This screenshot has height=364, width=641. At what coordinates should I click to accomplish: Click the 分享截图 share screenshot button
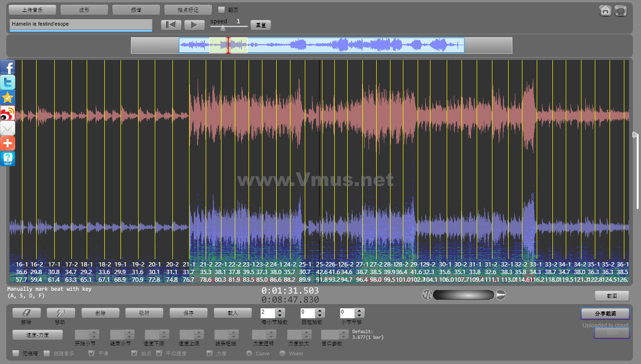(x=605, y=314)
